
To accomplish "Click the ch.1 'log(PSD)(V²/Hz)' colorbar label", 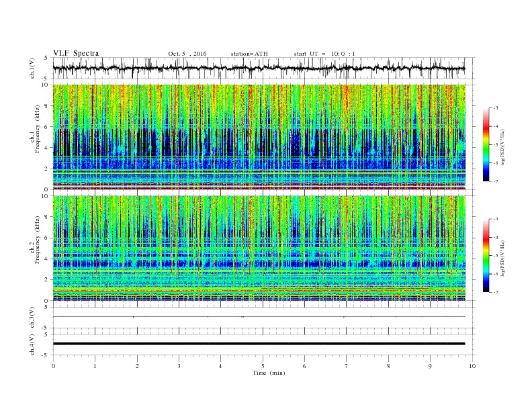I will point(503,146).
